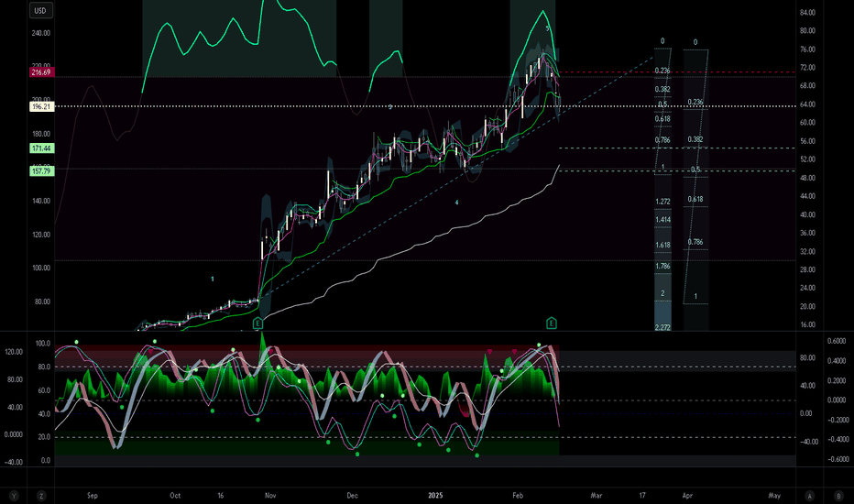Toggle the A auto-scale button
This screenshot has height=504, width=854.
tap(810, 496)
